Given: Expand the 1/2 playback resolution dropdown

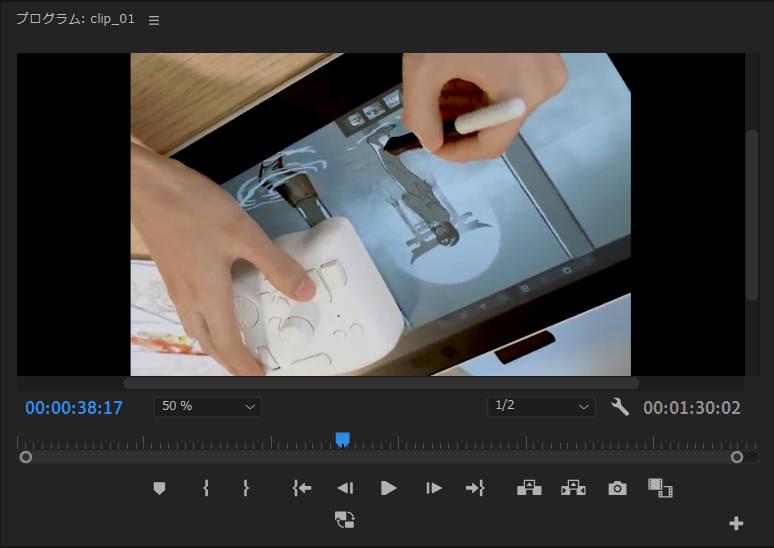Looking at the screenshot, I should 541,406.
